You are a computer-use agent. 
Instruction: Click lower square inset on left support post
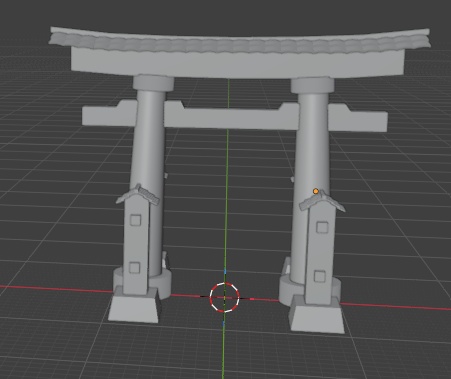pos(134,268)
